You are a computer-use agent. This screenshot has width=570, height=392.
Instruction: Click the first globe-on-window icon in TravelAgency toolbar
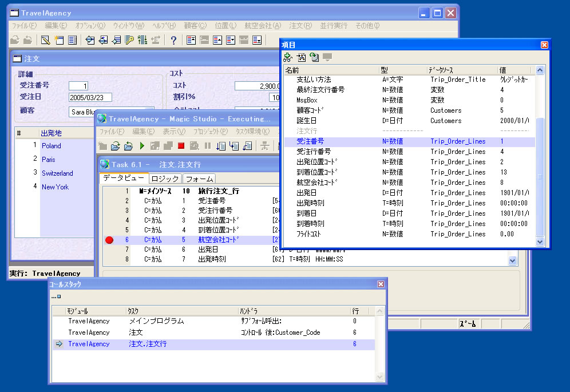tap(90, 40)
